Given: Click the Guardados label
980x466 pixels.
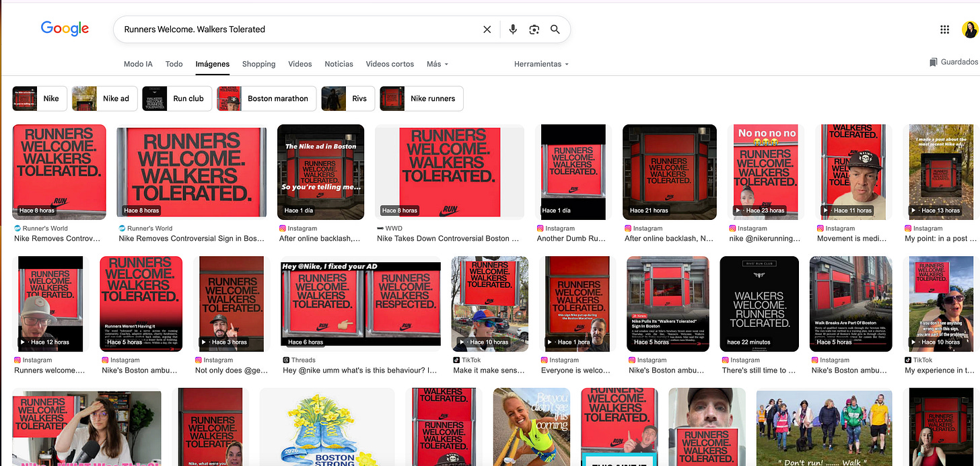Looking at the screenshot, I should pos(959,62).
